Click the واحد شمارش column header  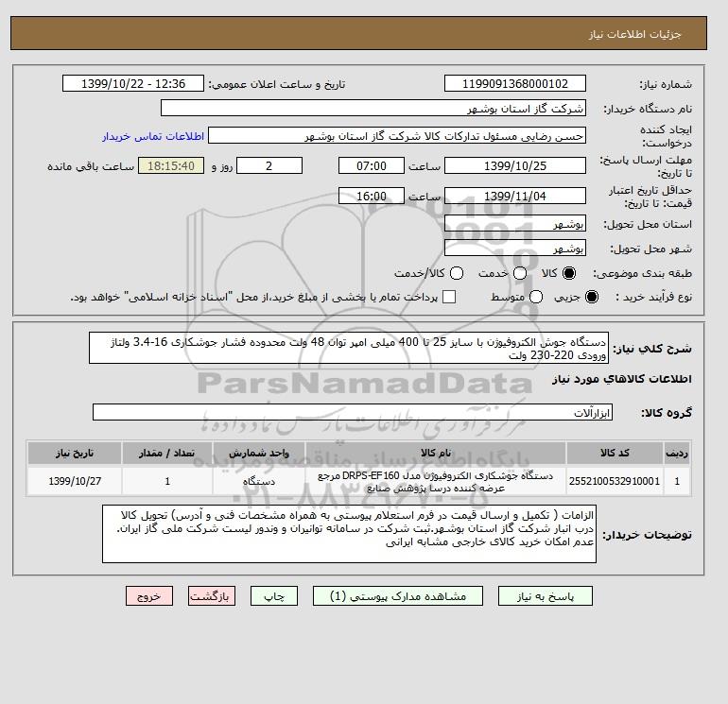(259, 453)
